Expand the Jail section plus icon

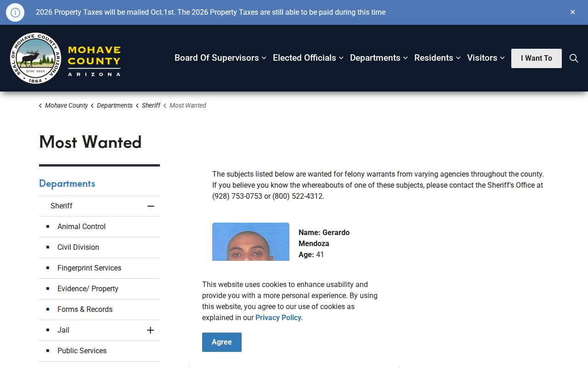(x=150, y=330)
